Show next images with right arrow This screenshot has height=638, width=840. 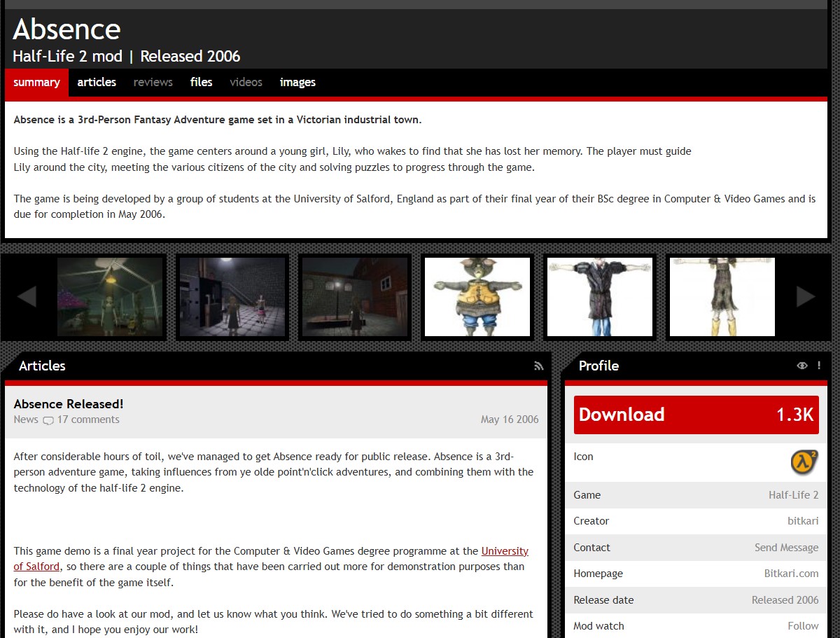click(x=806, y=297)
